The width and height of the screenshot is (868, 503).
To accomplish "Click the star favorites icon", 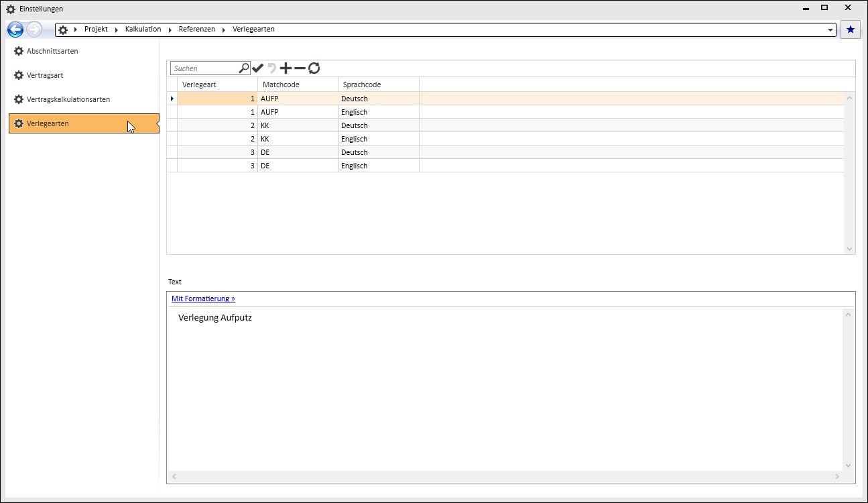I will coord(851,30).
